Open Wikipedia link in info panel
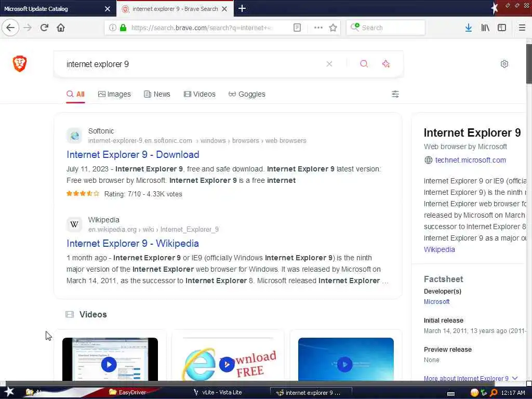 (439, 249)
